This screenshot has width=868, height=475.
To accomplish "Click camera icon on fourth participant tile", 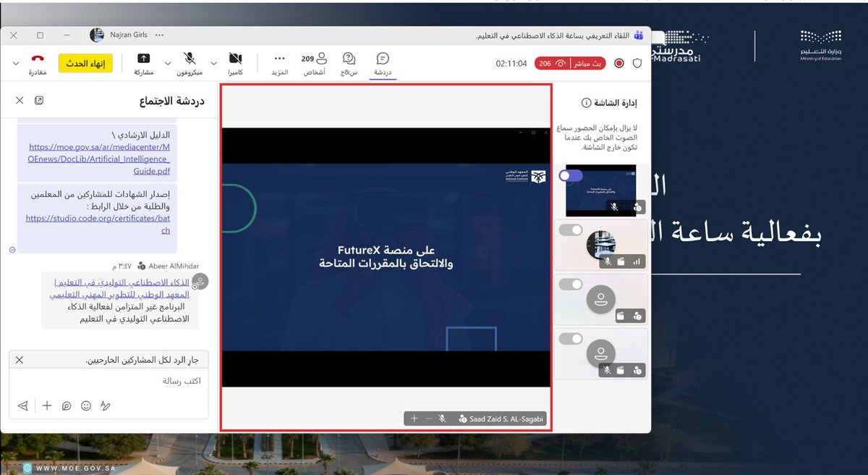I will (x=621, y=370).
